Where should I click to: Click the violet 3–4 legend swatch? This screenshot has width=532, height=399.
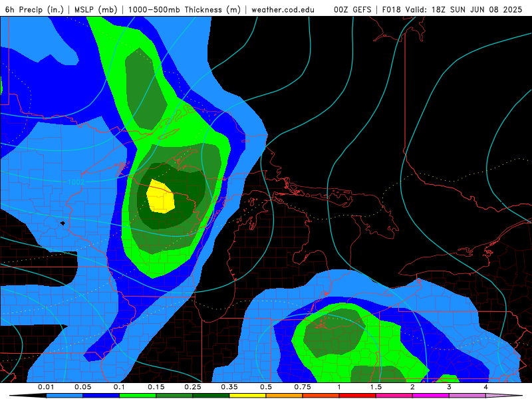tap(467, 396)
